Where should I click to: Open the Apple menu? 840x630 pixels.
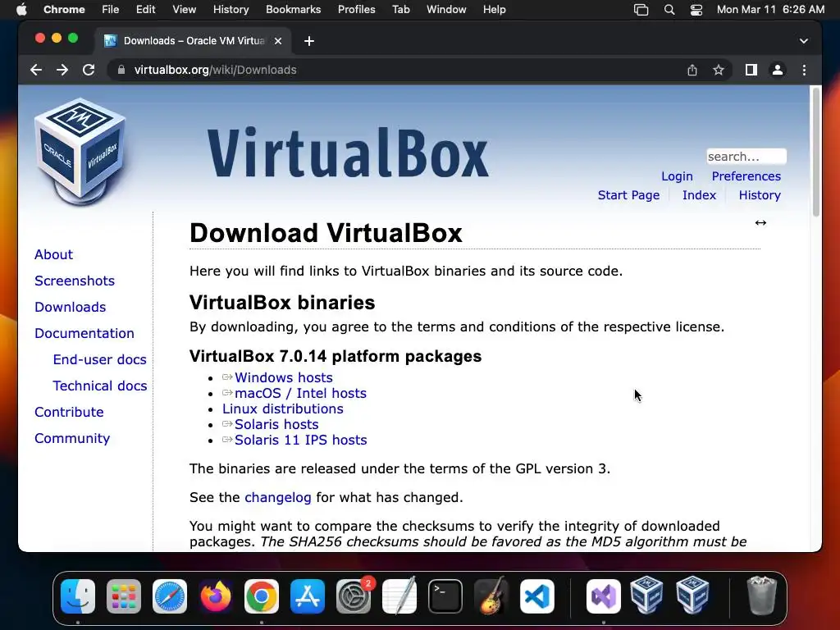(x=21, y=10)
